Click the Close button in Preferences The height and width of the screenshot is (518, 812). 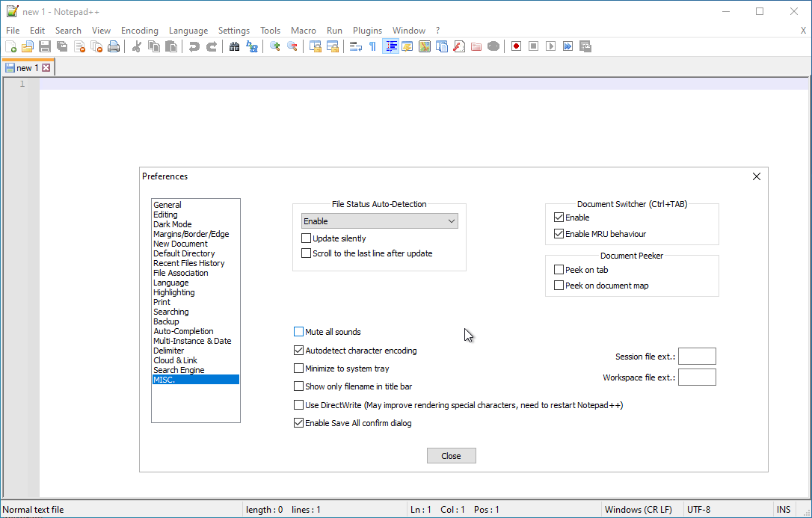(451, 456)
